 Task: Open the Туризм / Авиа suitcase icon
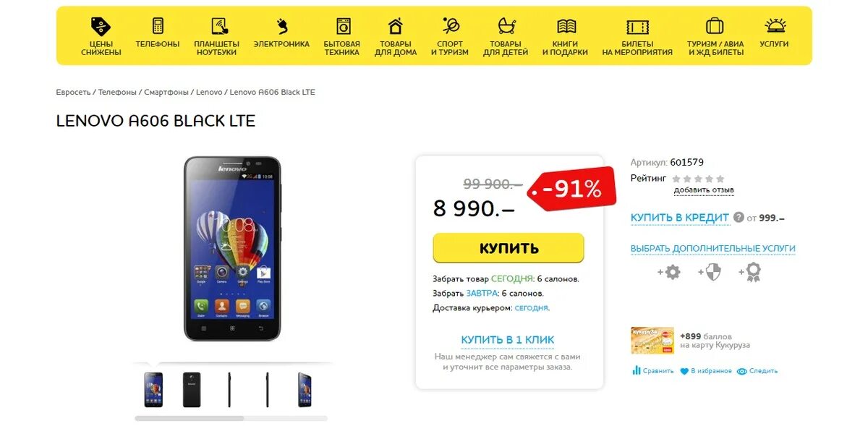click(x=715, y=26)
